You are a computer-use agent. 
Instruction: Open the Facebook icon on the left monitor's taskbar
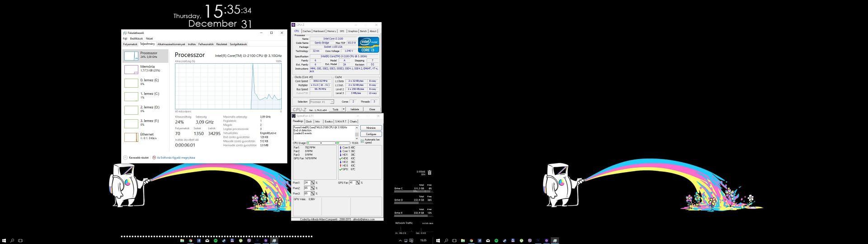(x=199, y=240)
